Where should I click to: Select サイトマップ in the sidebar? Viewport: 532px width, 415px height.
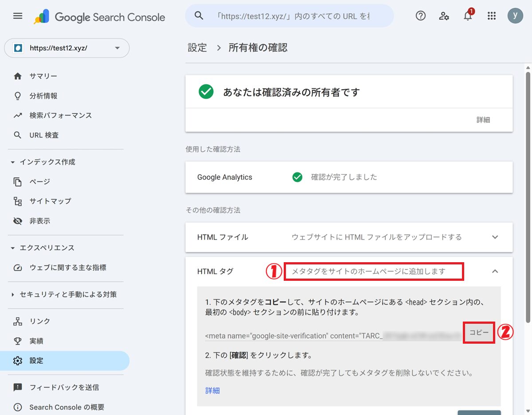[50, 201]
